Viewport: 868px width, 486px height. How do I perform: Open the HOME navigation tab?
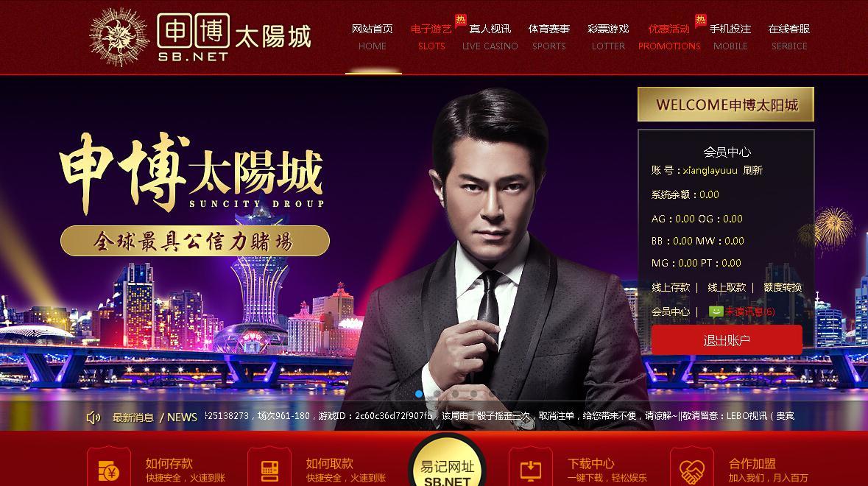373,37
